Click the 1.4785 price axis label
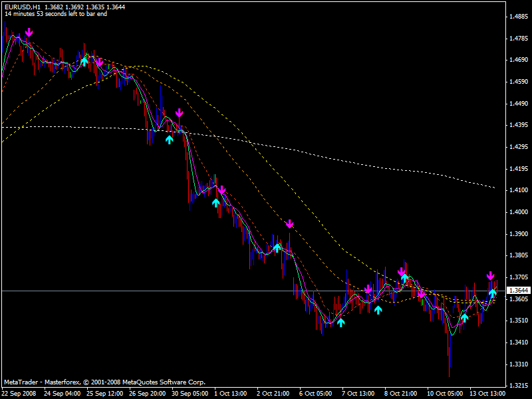Viewport: 532px width, 399px height. [519, 39]
